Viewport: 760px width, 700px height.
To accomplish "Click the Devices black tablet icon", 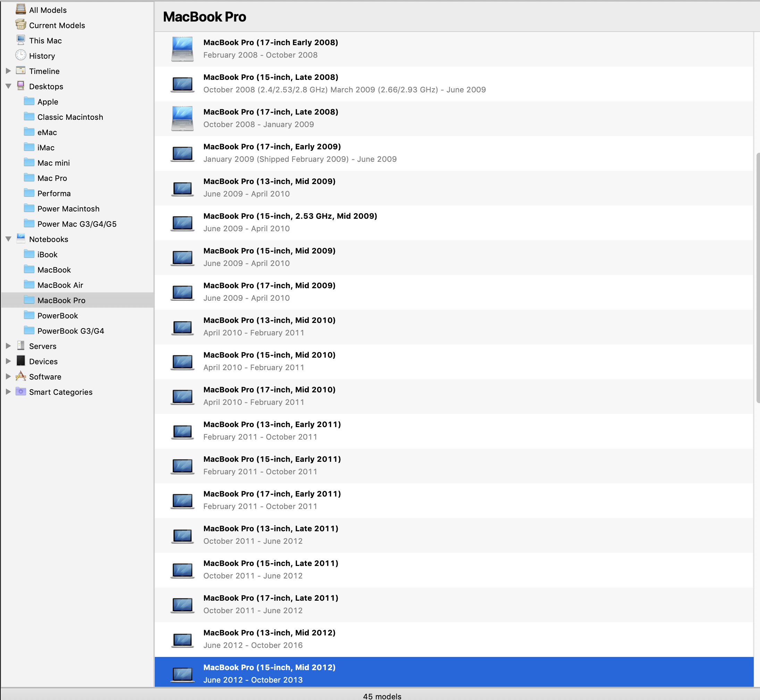I will pyautogui.click(x=21, y=361).
